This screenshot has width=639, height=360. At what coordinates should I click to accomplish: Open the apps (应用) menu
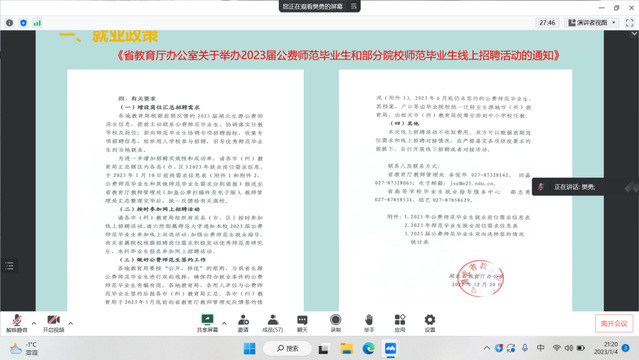coord(400,324)
